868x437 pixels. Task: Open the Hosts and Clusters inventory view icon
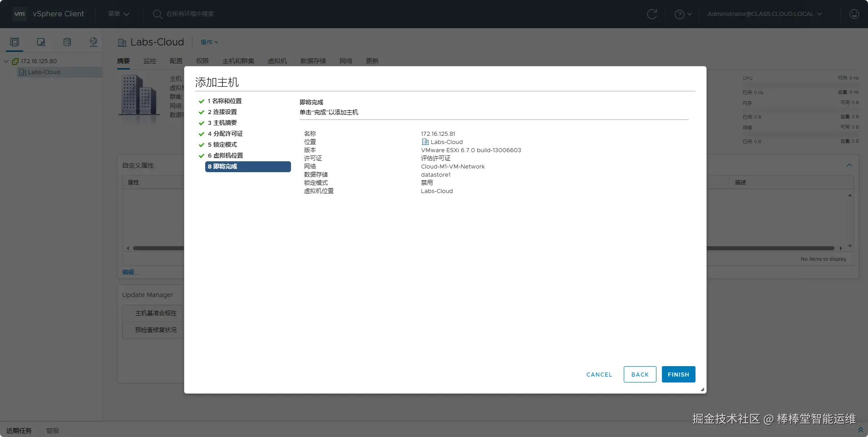coord(15,42)
